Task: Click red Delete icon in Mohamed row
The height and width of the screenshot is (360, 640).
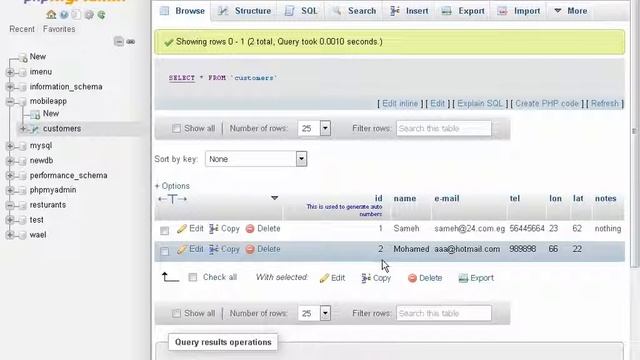Action: 250,249
